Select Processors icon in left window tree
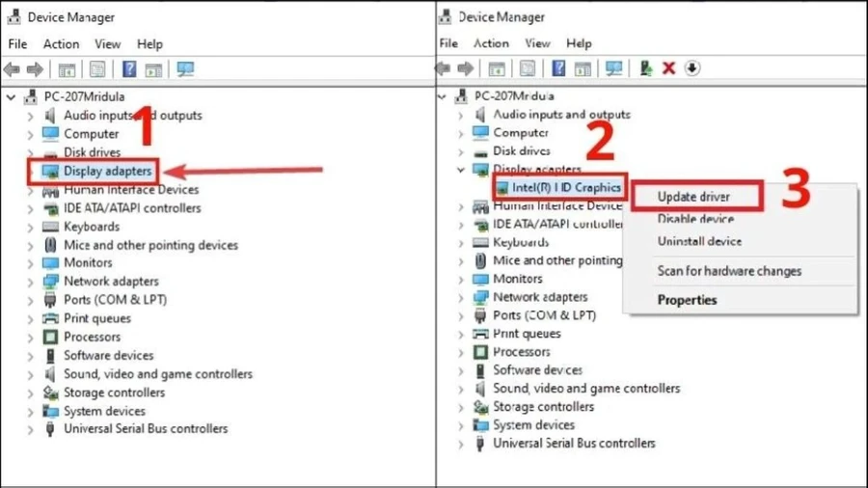The image size is (868, 488). click(x=50, y=337)
